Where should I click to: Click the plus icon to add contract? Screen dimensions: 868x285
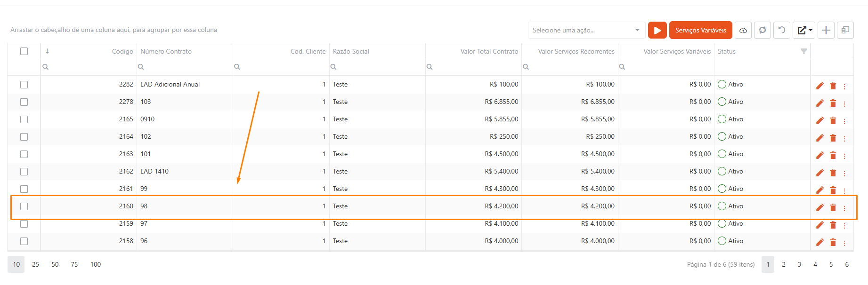point(826,30)
